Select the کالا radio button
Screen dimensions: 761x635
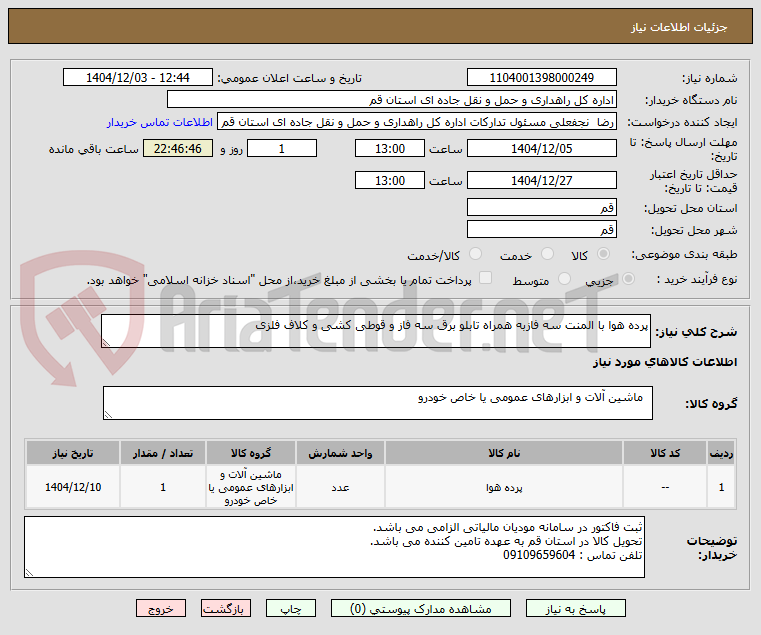(x=604, y=254)
